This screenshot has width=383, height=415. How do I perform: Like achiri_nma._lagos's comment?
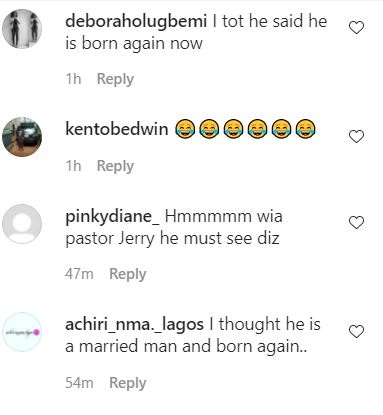point(356,331)
